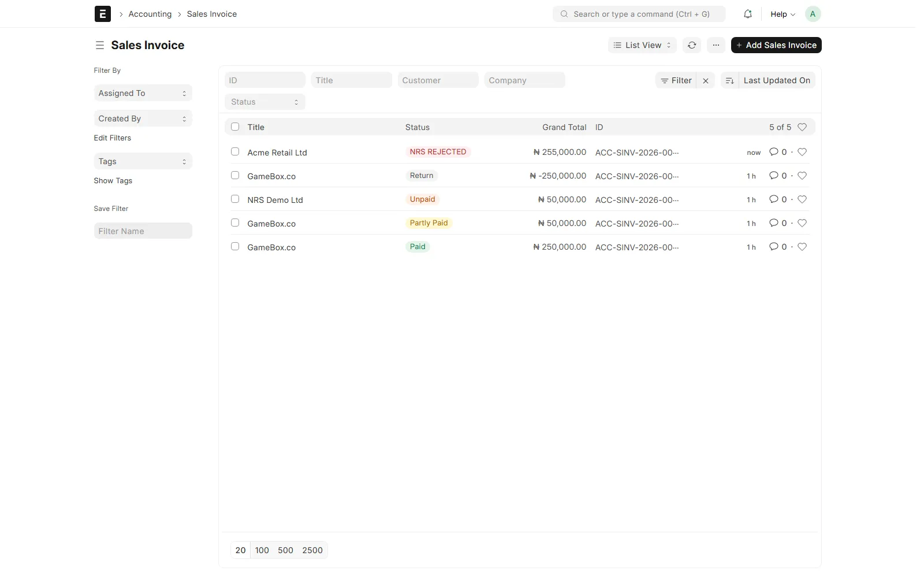Toggle sort direction icon
Viewport: 924px width, 578px height.
(x=729, y=81)
